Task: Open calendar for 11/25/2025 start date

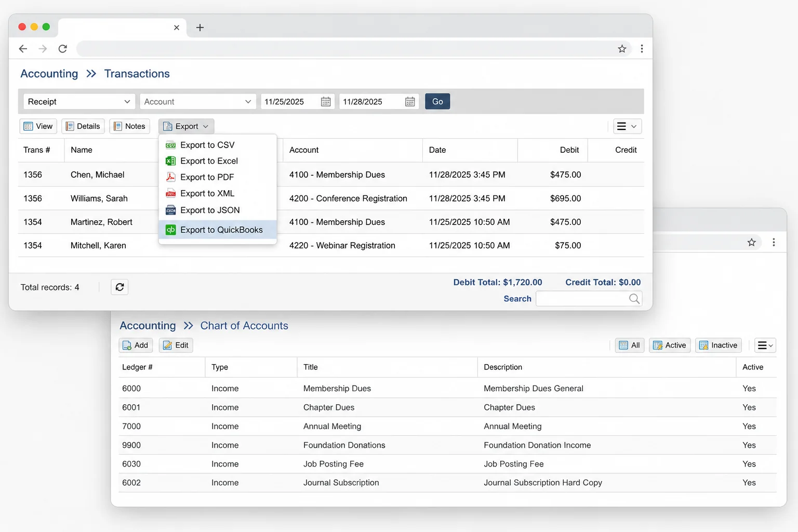Action: 326,102
